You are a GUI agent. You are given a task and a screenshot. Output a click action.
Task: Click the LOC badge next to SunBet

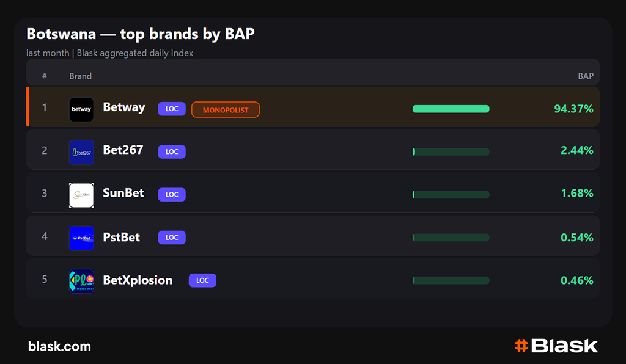point(172,195)
